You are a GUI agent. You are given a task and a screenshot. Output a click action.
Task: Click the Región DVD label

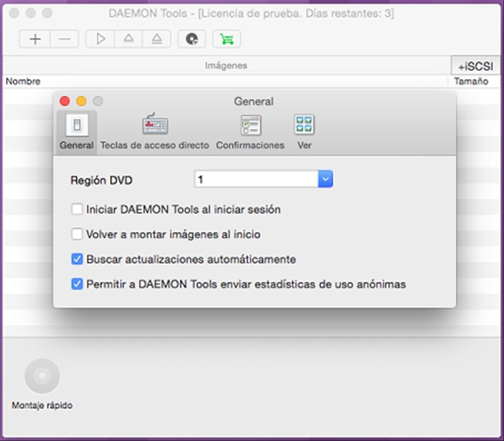[101, 180]
